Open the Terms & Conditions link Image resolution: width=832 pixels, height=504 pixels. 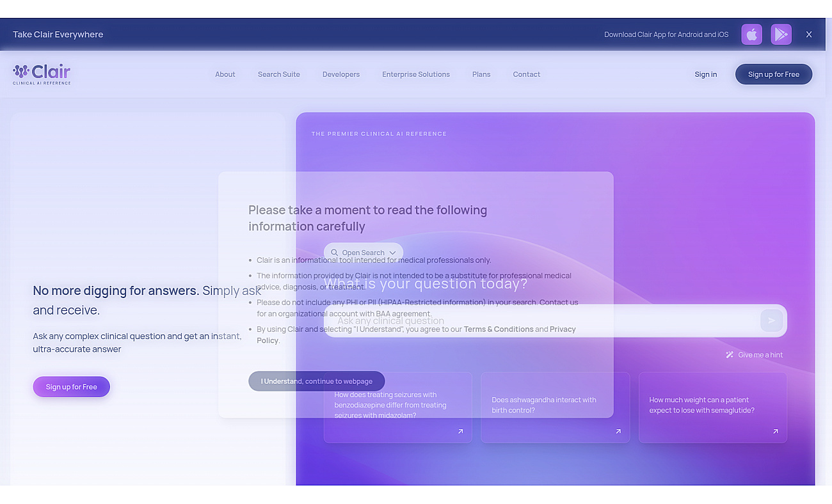click(499, 329)
